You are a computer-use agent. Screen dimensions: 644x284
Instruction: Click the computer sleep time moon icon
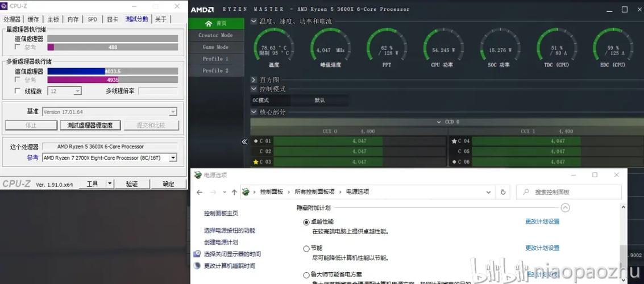pyautogui.click(x=197, y=265)
